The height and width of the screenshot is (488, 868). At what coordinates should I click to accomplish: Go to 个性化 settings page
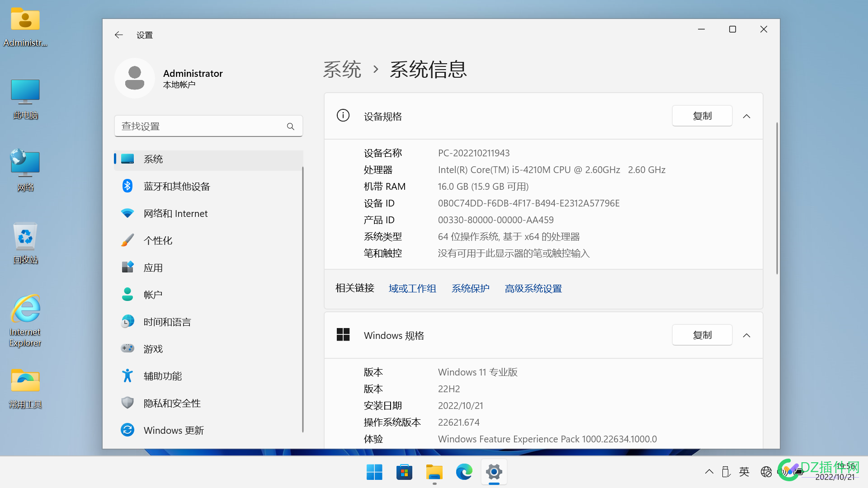(x=208, y=240)
